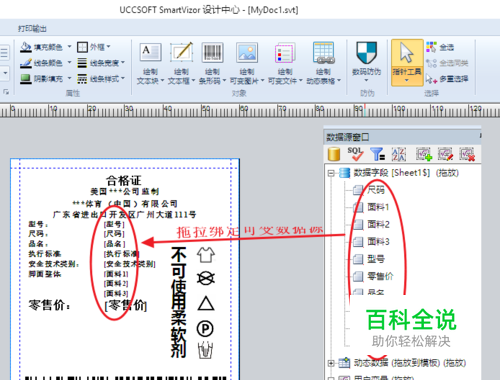Click the edit variable icon with the red pencil
Viewport: 500px width, 380px height.
click(445, 154)
